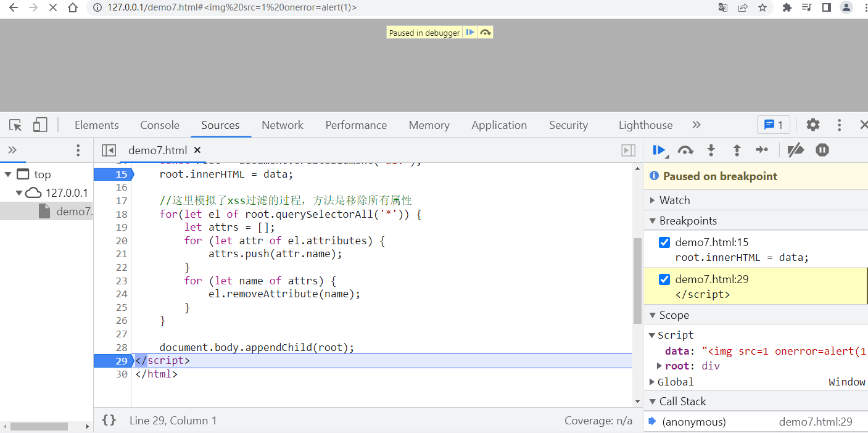
Task: Switch to the Console tab
Action: coord(160,125)
